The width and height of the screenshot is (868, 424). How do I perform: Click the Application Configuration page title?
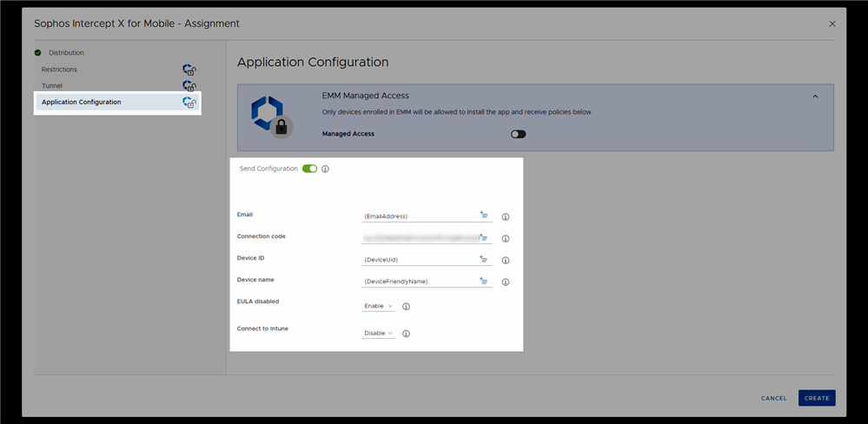pyautogui.click(x=313, y=62)
